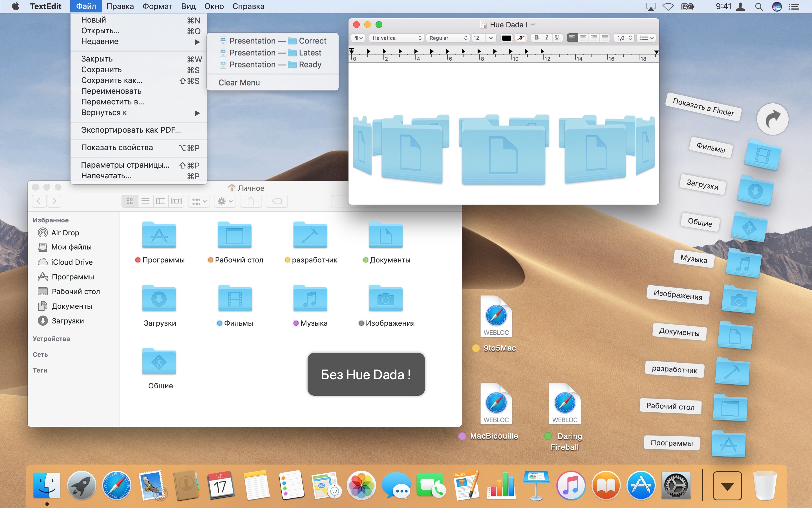Choose the text color black swatch
The width and height of the screenshot is (812, 508).
click(x=506, y=38)
